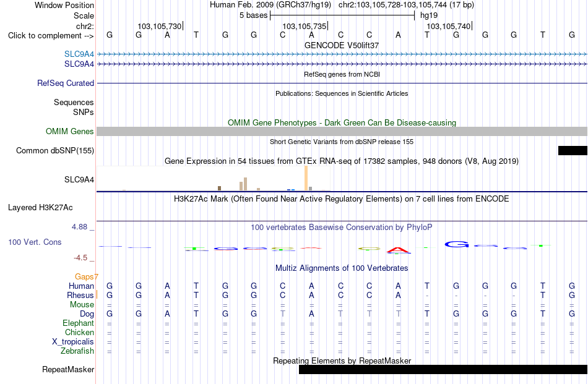The image size is (588, 384).
Task: Open the dark-blue SLC9A4 GENCODE track label
Action: click(x=79, y=64)
